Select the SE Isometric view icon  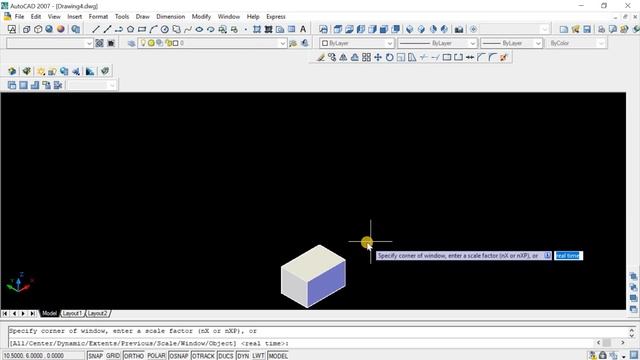tap(421, 29)
